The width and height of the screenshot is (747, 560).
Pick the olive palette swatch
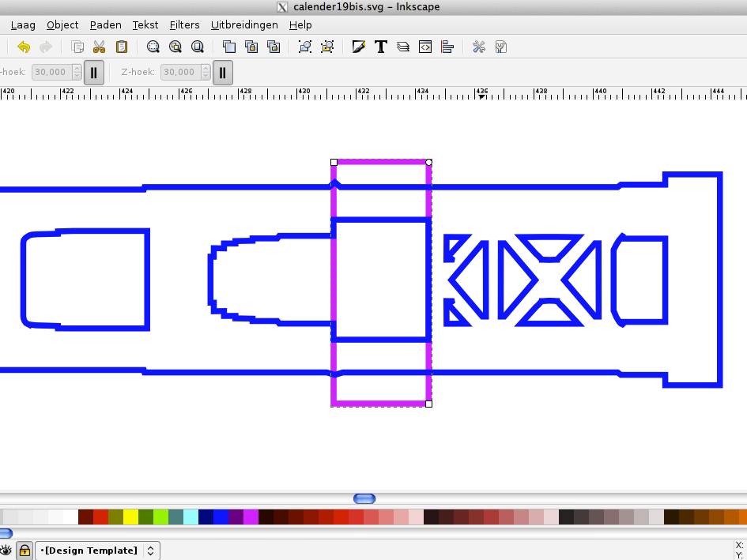[x=115, y=517]
